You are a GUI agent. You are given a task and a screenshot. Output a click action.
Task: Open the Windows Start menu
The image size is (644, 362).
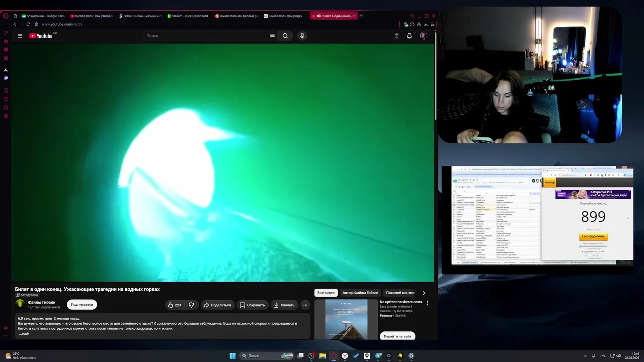[233, 356]
